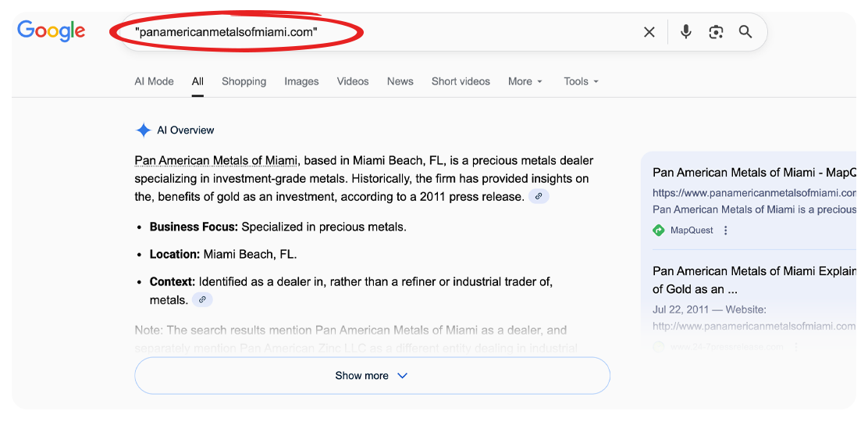
Task: Click the AI Overview sparkle icon
Action: point(144,131)
